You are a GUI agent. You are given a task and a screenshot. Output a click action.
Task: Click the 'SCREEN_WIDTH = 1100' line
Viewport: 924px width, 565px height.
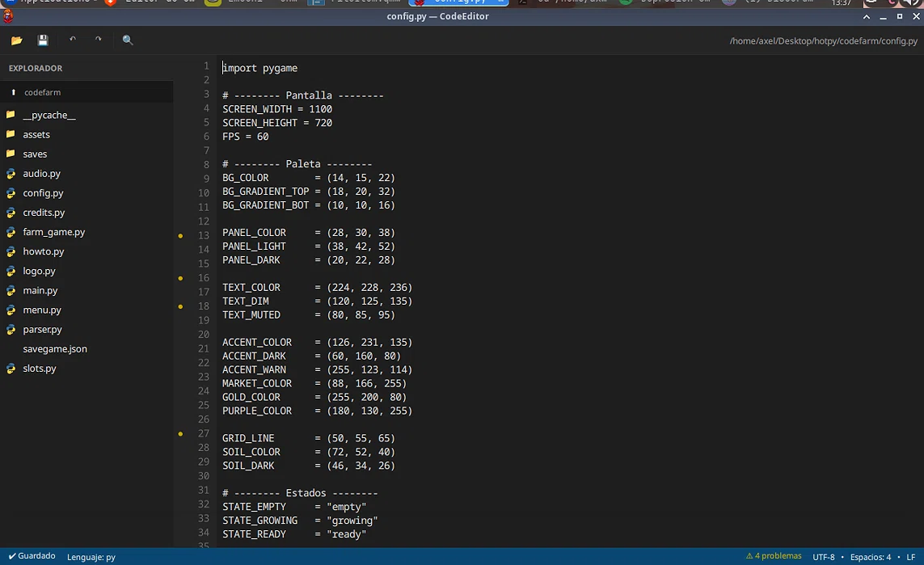pyautogui.click(x=277, y=109)
